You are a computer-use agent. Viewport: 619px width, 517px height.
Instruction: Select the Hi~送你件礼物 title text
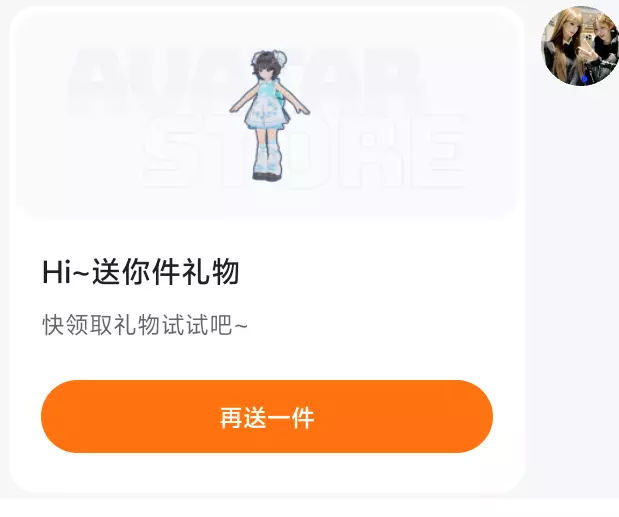coord(141,272)
